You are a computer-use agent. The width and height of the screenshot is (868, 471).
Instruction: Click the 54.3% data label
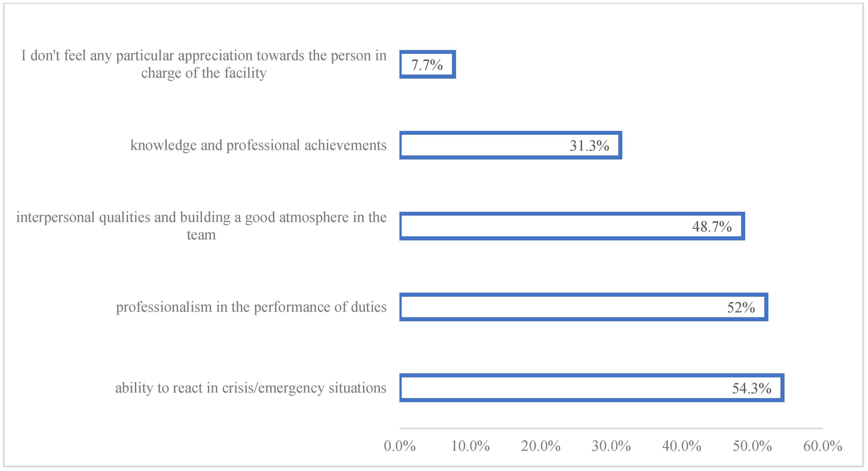(x=752, y=388)
